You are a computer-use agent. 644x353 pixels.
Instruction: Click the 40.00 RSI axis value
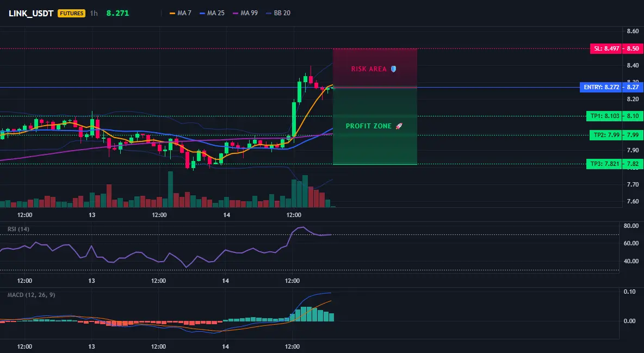tap(631, 261)
